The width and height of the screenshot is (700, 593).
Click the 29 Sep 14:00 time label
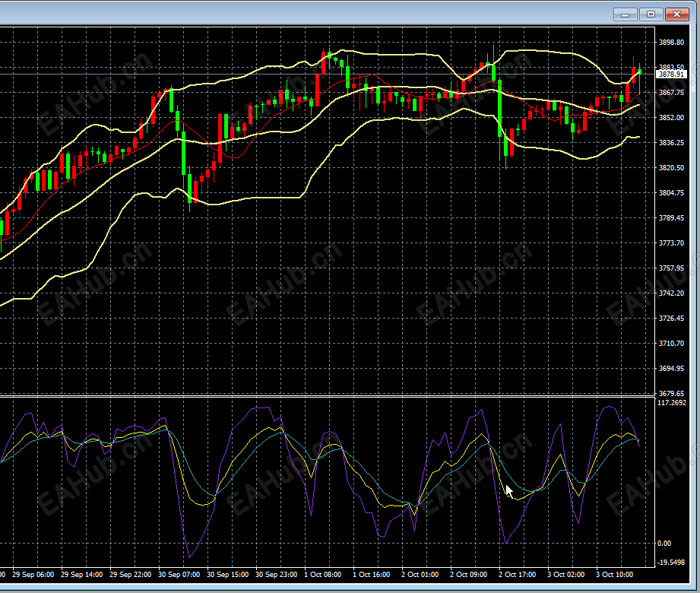click(81, 575)
